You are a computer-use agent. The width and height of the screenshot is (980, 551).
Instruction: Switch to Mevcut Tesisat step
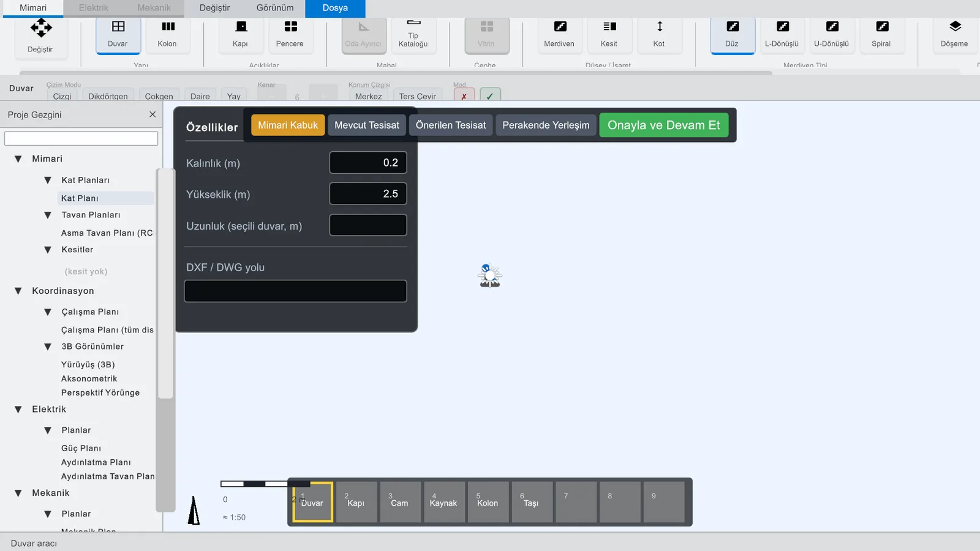[x=367, y=125]
